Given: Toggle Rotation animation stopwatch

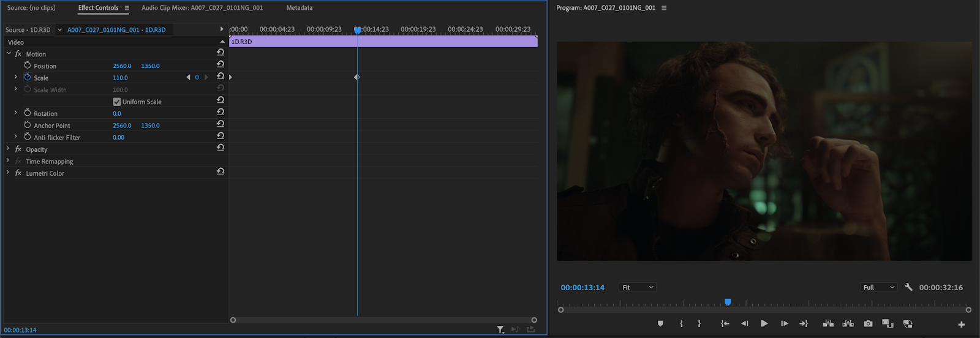Looking at the screenshot, I should click(28, 113).
